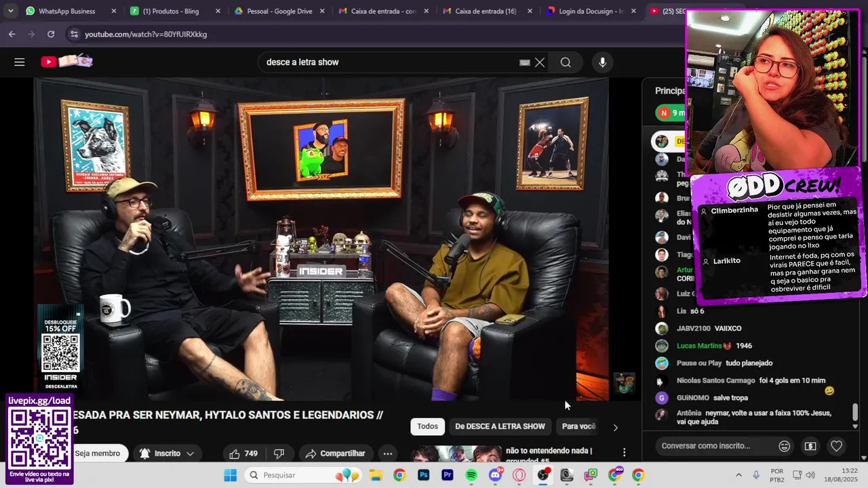868x488 pixels.
Task: Open Discord from taskbar
Action: (x=496, y=475)
